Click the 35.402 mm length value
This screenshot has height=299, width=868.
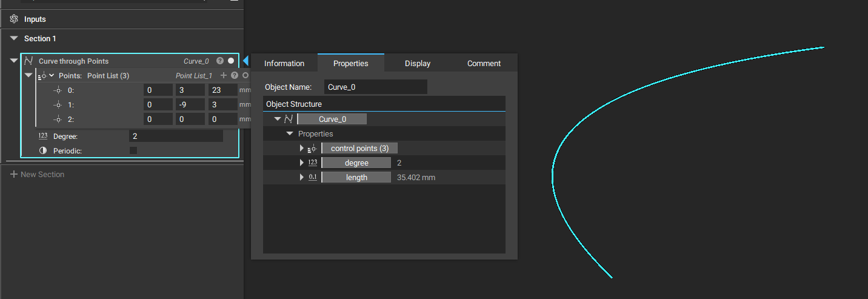pos(416,178)
